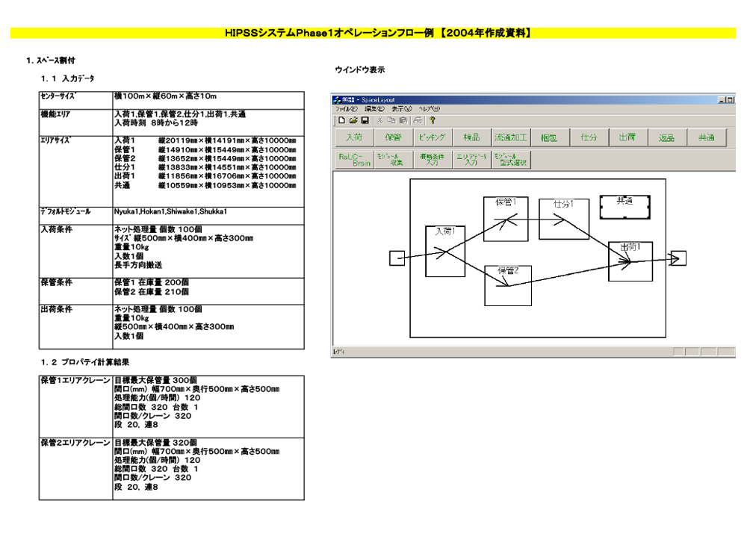The width and height of the screenshot is (747, 560).
Task: Open the ヘルプ(H) menu
Action: [429, 109]
